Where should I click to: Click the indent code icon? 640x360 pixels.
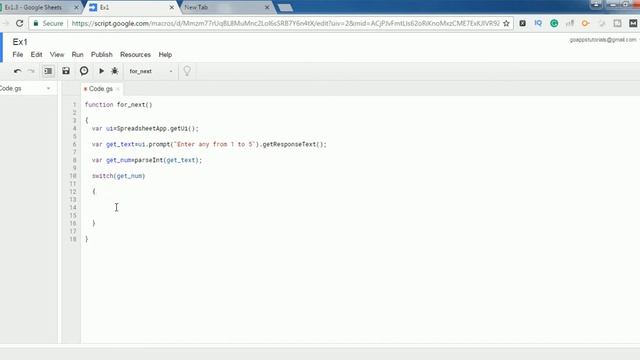pyautogui.click(x=48, y=71)
